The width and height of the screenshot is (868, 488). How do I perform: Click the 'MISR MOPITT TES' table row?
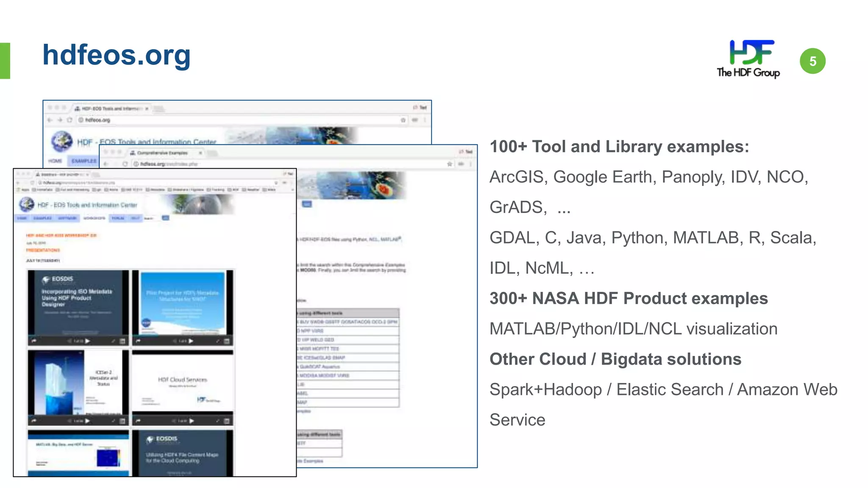click(x=348, y=349)
